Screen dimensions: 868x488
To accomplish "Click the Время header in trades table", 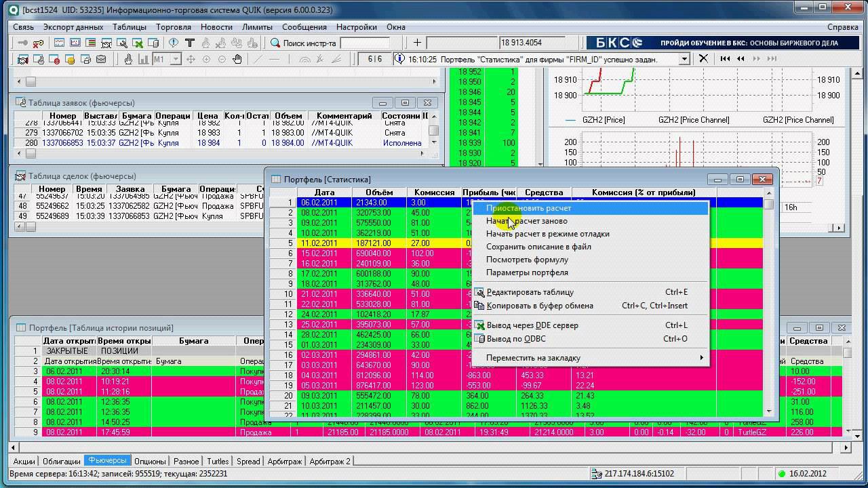I will (x=89, y=189).
